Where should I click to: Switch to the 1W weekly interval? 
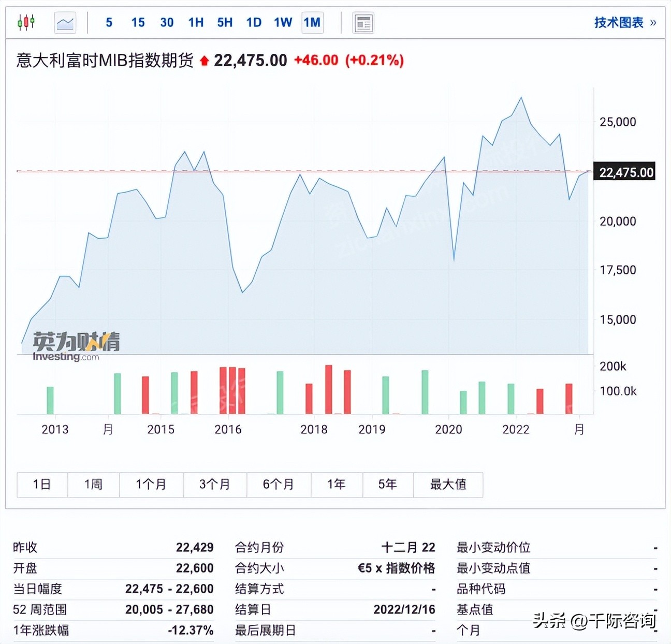tap(283, 22)
